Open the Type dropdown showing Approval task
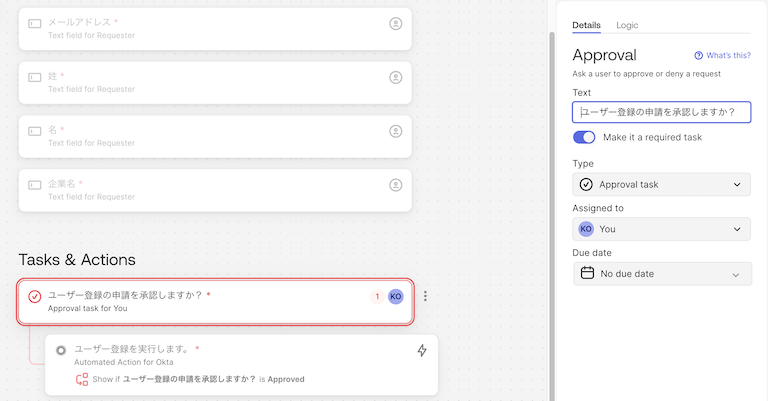768x401 pixels. pos(661,184)
